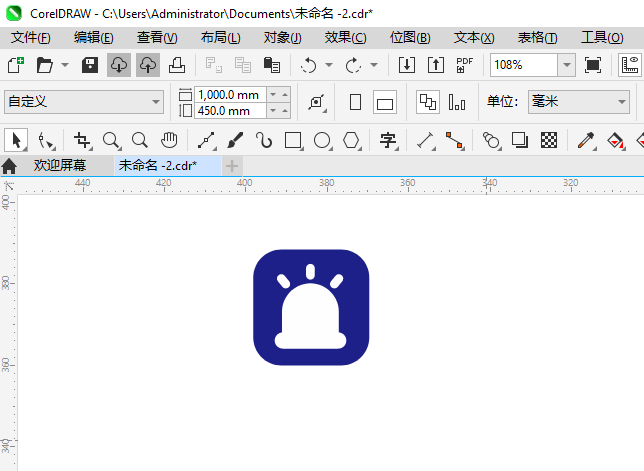Click the Cut icon in the toolbar
Screen dimensions: 644x471
click(x=214, y=65)
